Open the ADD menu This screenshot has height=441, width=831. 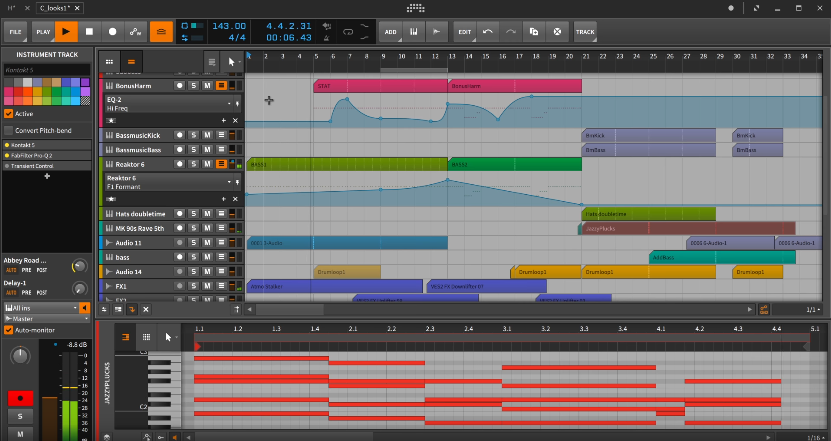[x=391, y=32]
